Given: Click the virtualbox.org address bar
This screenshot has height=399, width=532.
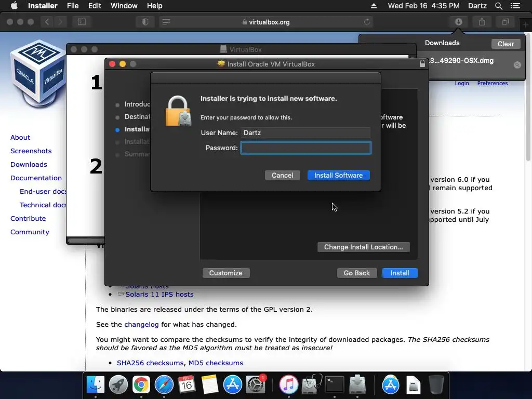Looking at the screenshot, I should tap(266, 22).
